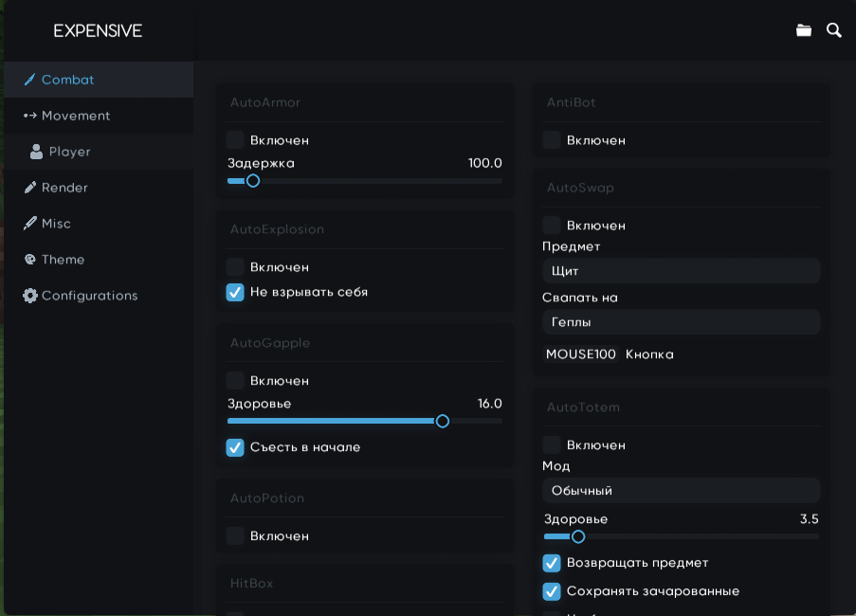Click the 16.0 health value

[490, 404]
